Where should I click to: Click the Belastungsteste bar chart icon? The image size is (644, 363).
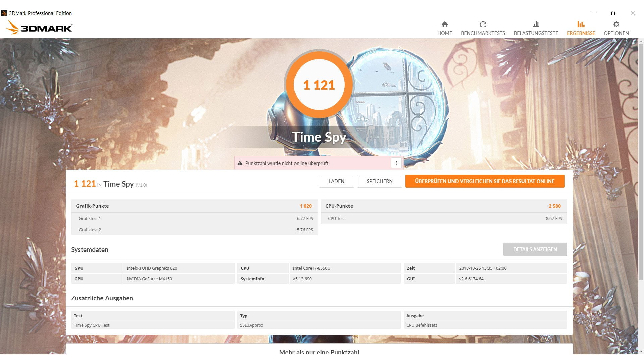pos(536,24)
